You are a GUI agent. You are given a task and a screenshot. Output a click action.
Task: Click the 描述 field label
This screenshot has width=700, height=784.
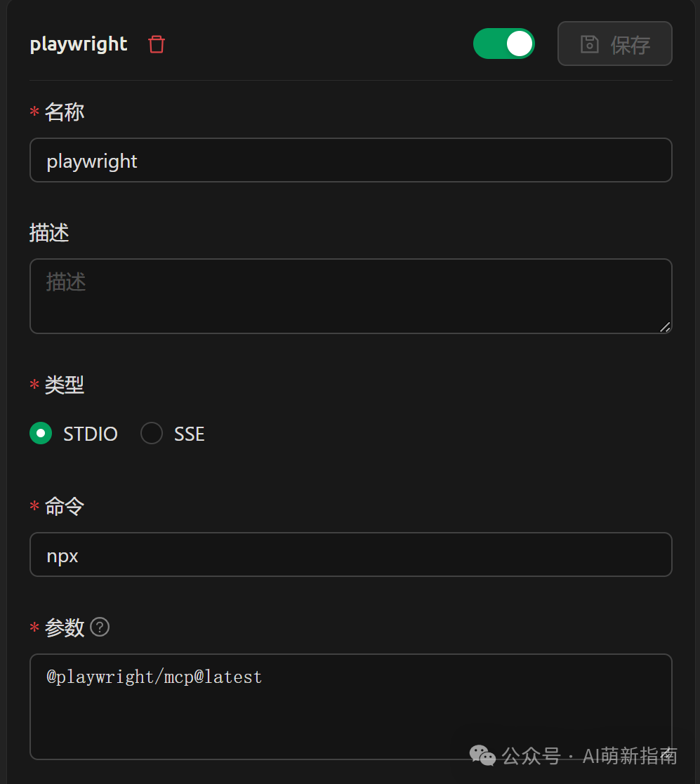pos(49,233)
